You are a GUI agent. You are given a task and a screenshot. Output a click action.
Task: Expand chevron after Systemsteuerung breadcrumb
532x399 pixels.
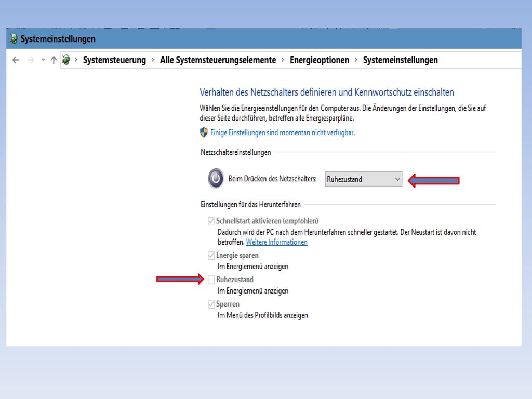coord(153,60)
